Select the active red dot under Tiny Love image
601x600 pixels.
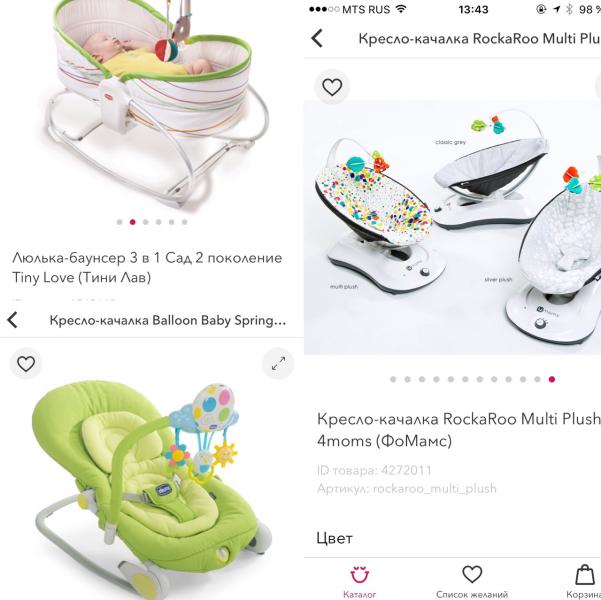point(133,222)
